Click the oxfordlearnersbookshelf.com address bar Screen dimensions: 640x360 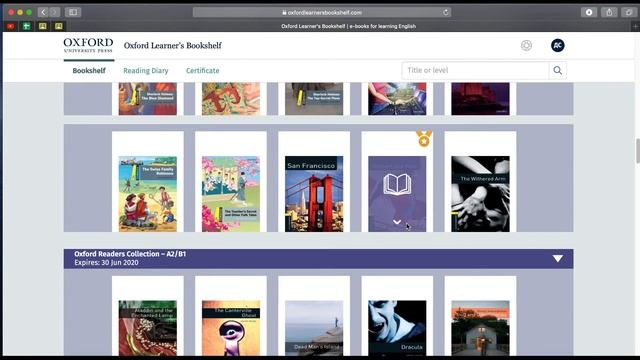[x=322, y=12]
